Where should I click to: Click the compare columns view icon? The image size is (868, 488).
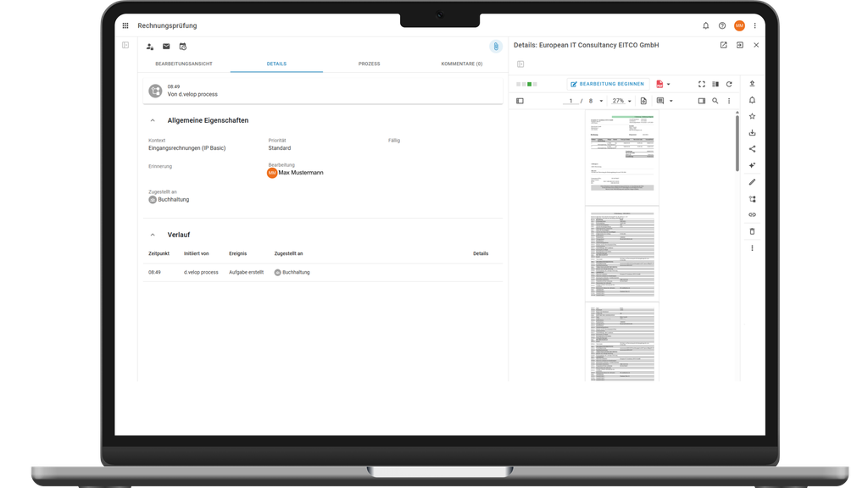tap(715, 84)
